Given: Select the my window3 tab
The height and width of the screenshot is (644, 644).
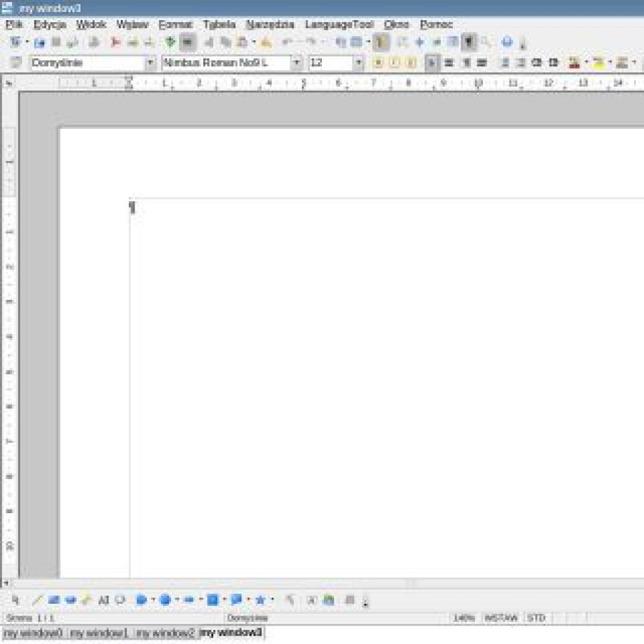Looking at the screenshot, I should [x=231, y=633].
